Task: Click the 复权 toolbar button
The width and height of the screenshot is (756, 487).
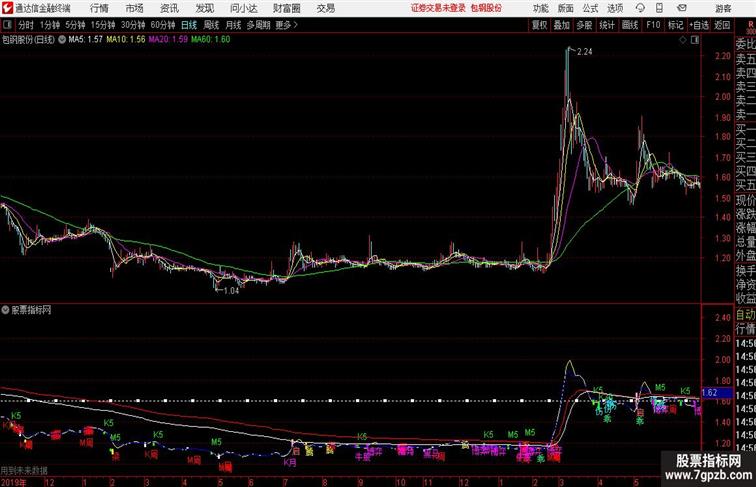Action: pyautogui.click(x=539, y=25)
